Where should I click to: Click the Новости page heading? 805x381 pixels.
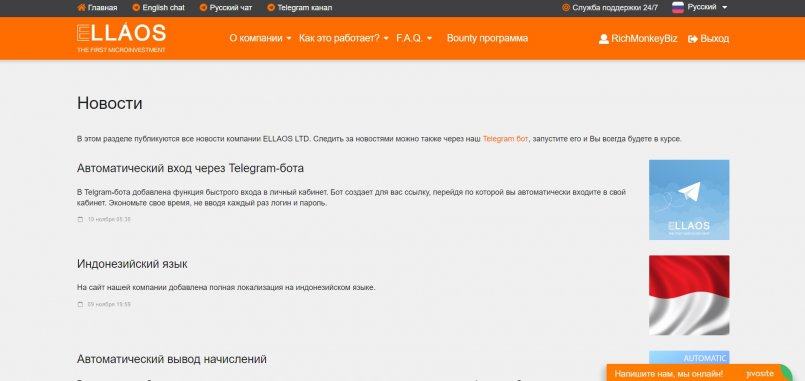tap(109, 103)
